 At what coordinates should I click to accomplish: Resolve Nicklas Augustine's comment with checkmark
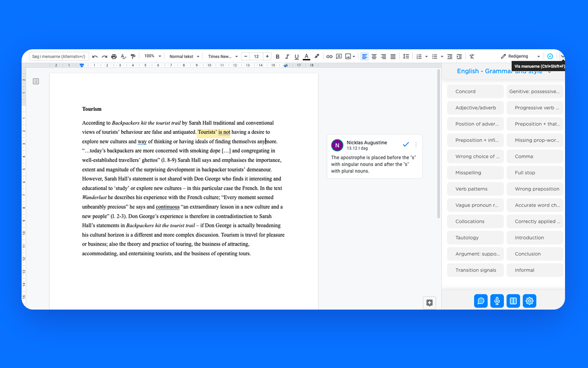[x=406, y=144]
